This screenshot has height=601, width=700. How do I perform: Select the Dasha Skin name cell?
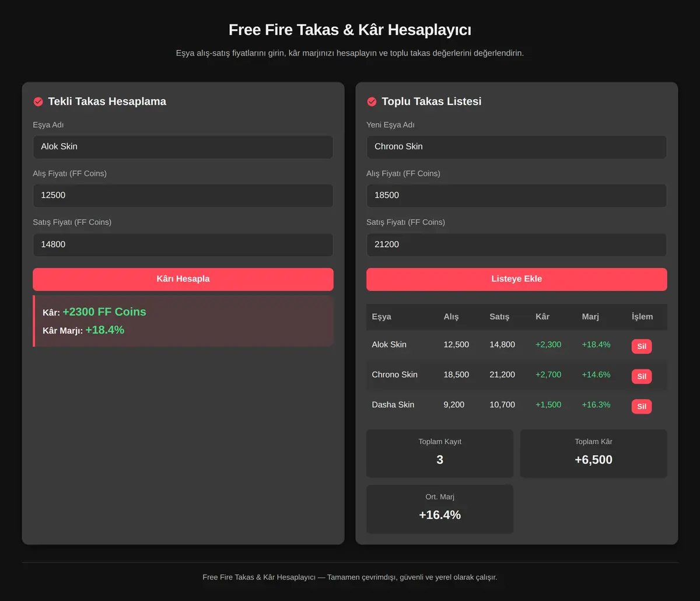pyautogui.click(x=393, y=405)
